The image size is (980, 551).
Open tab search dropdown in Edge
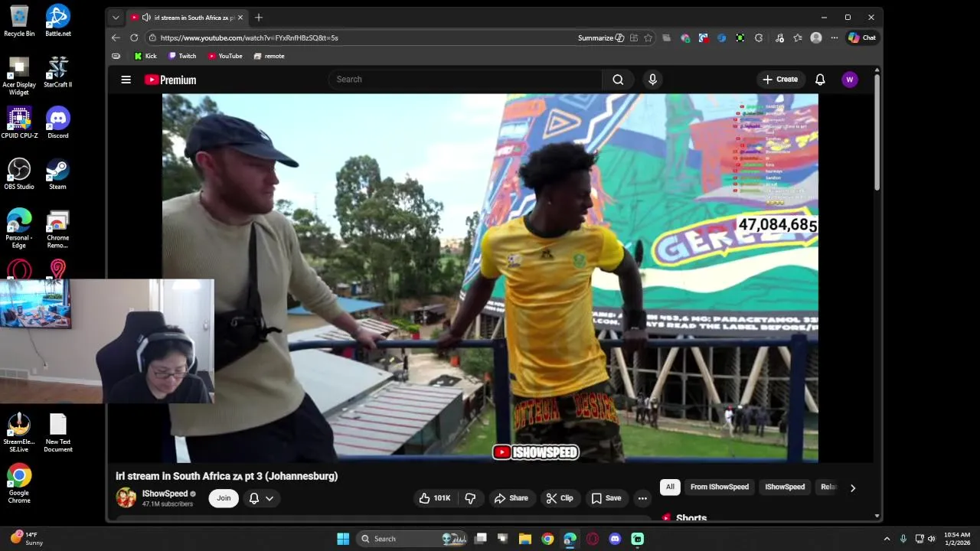click(x=116, y=17)
